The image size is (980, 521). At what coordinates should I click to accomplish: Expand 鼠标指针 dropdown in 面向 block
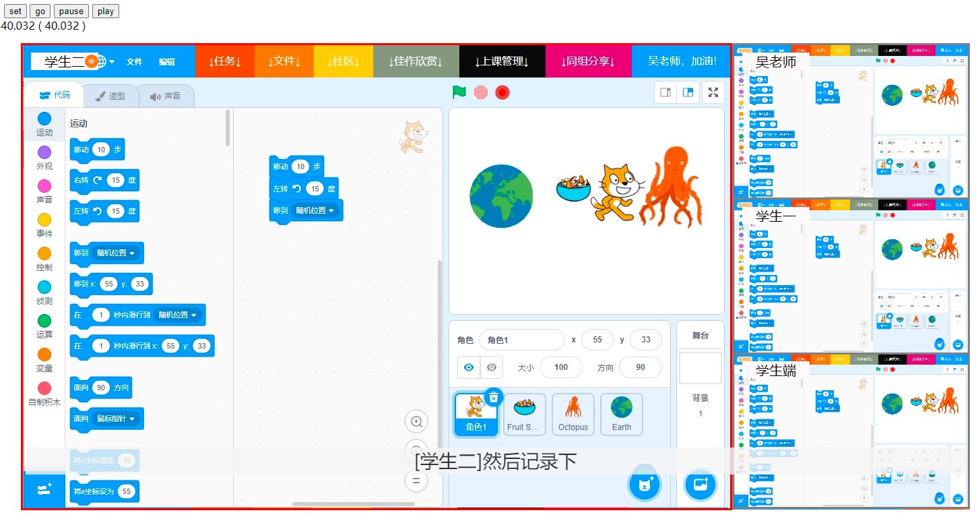[x=116, y=419]
